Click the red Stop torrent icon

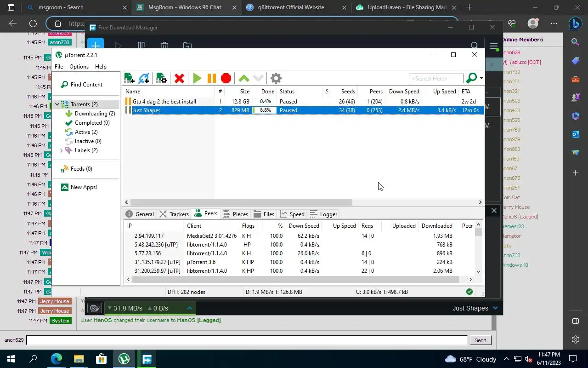tap(226, 78)
